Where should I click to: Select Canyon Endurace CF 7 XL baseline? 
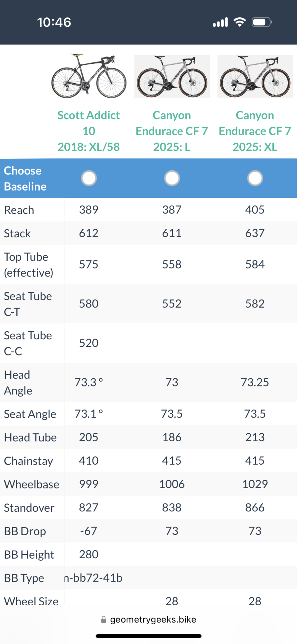255,178
